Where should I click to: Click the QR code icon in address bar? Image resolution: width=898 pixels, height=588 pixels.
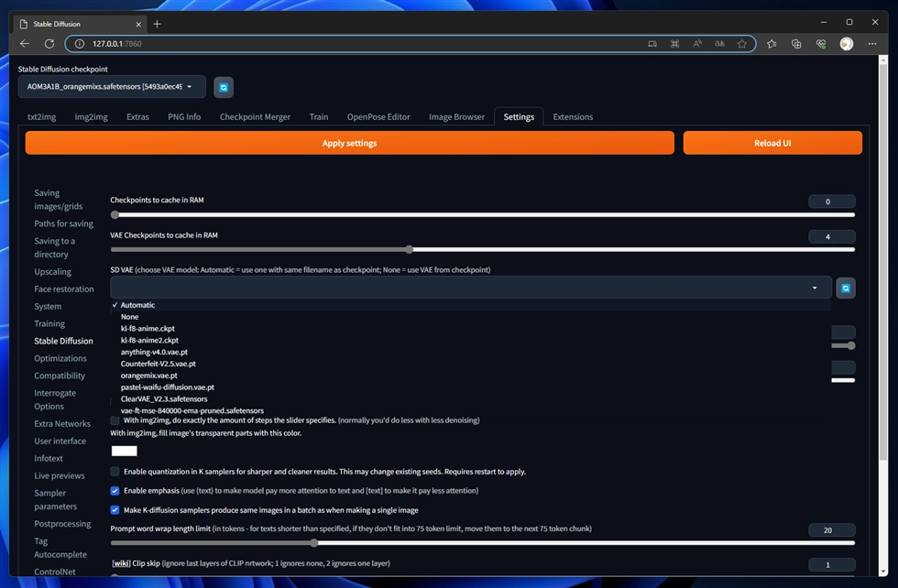coord(674,44)
